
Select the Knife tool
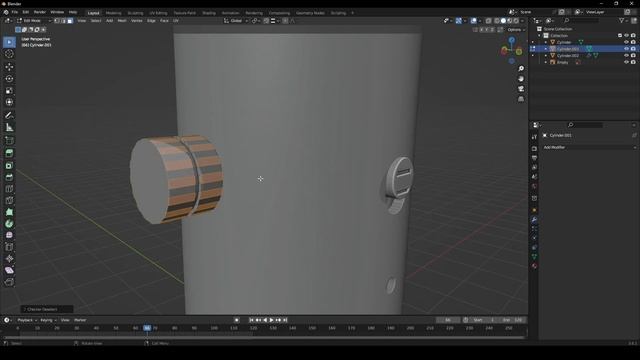coord(9,200)
